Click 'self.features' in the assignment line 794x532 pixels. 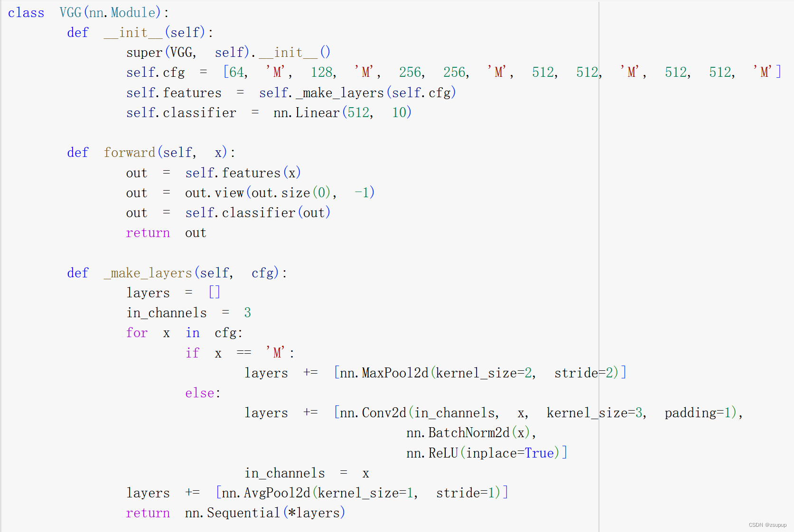174,93
